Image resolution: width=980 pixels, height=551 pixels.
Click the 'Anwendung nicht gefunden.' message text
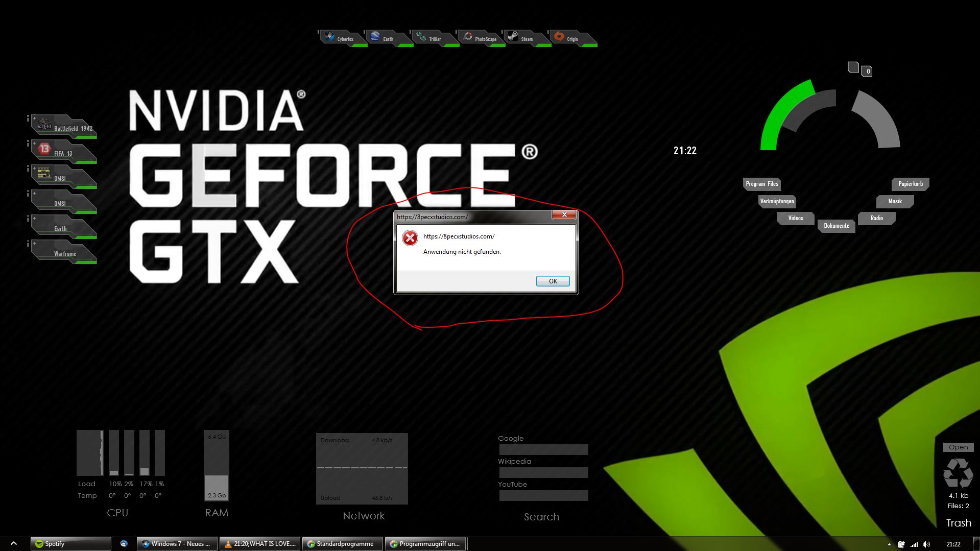point(462,252)
